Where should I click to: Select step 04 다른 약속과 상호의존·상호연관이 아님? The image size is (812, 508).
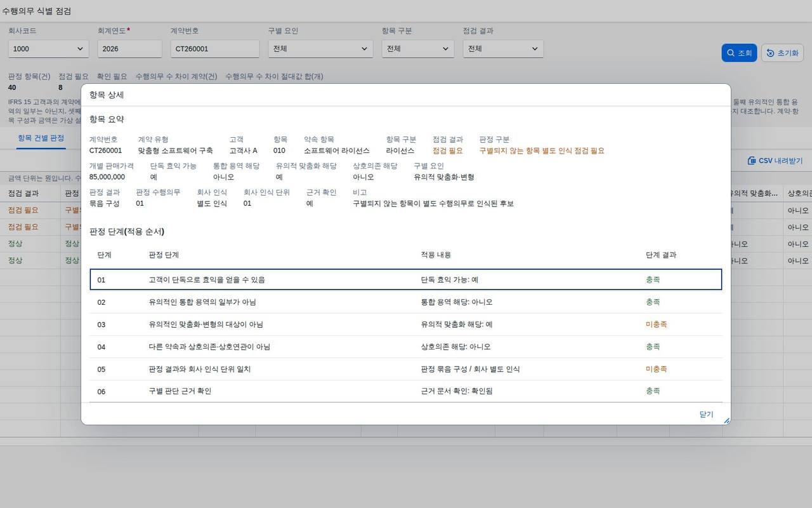coord(406,347)
